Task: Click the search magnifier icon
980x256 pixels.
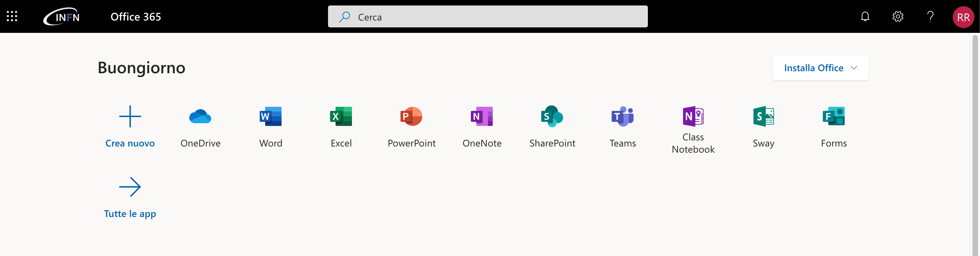Action: click(344, 17)
